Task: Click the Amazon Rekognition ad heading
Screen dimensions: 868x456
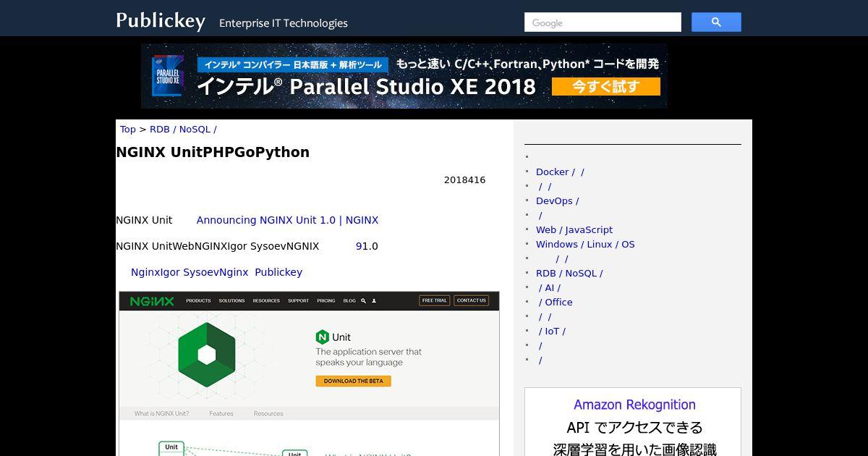Action: click(634, 405)
